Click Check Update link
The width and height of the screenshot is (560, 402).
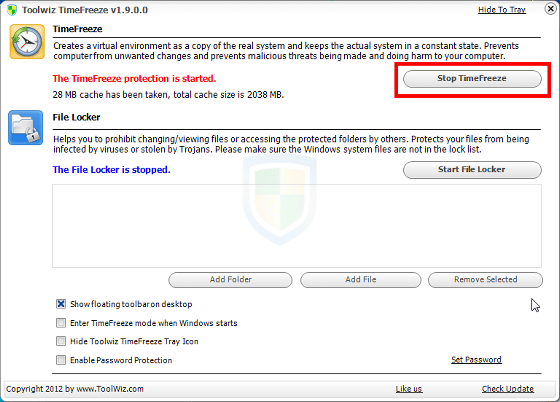coord(508,389)
